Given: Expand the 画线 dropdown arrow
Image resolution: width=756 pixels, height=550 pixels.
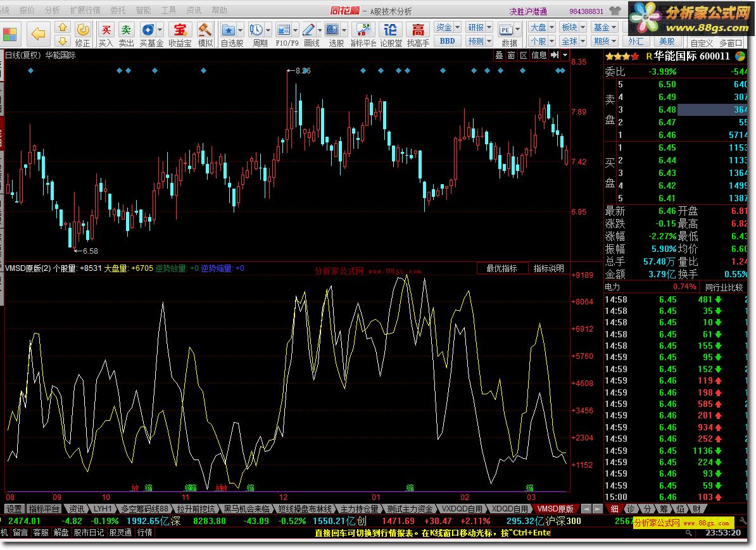Looking at the screenshot, I should [320, 30].
